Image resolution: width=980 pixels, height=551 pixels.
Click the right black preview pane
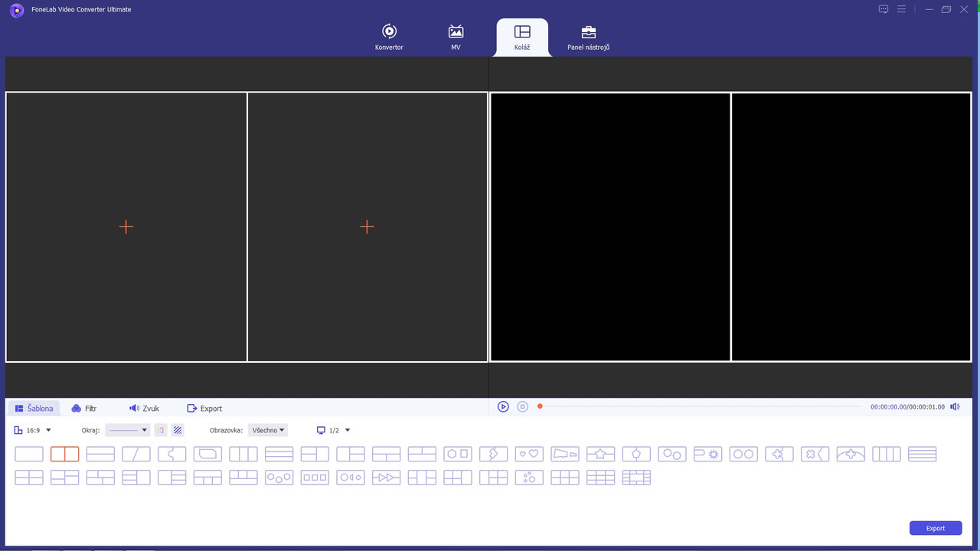[851, 227]
